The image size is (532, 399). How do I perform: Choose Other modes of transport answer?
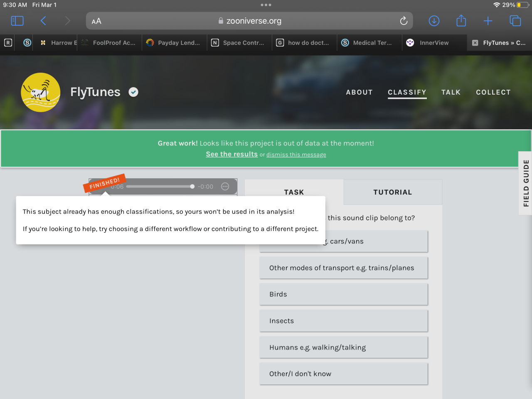coord(344,268)
